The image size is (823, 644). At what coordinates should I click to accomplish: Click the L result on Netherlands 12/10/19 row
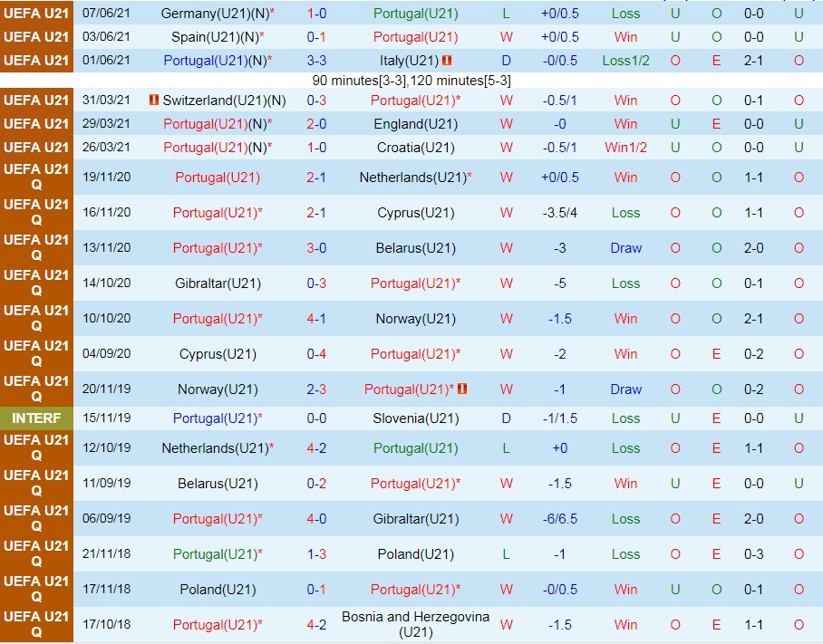(x=506, y=448)
